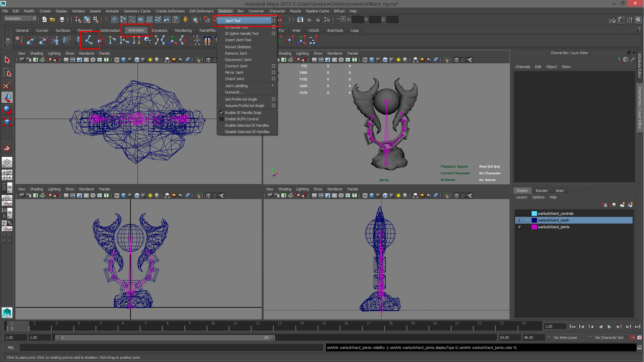
Task: Click the Open Scene folder icon
Action: pyautogui.click(x=53, y=20)
